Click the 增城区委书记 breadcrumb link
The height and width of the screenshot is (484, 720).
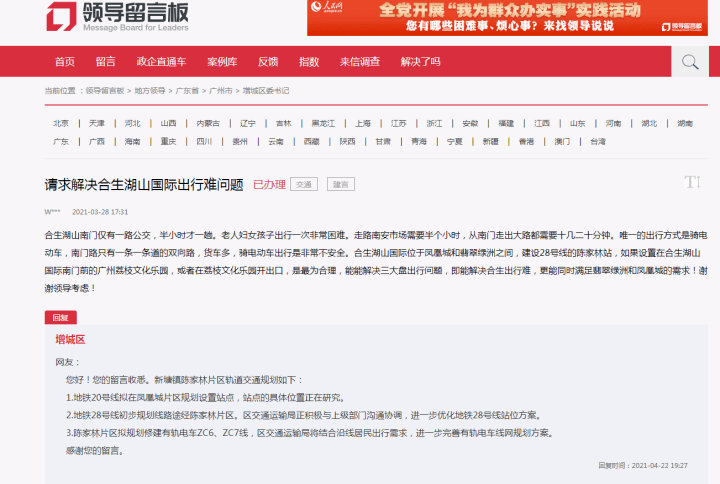pyautogui.click(x=266, y=91)
